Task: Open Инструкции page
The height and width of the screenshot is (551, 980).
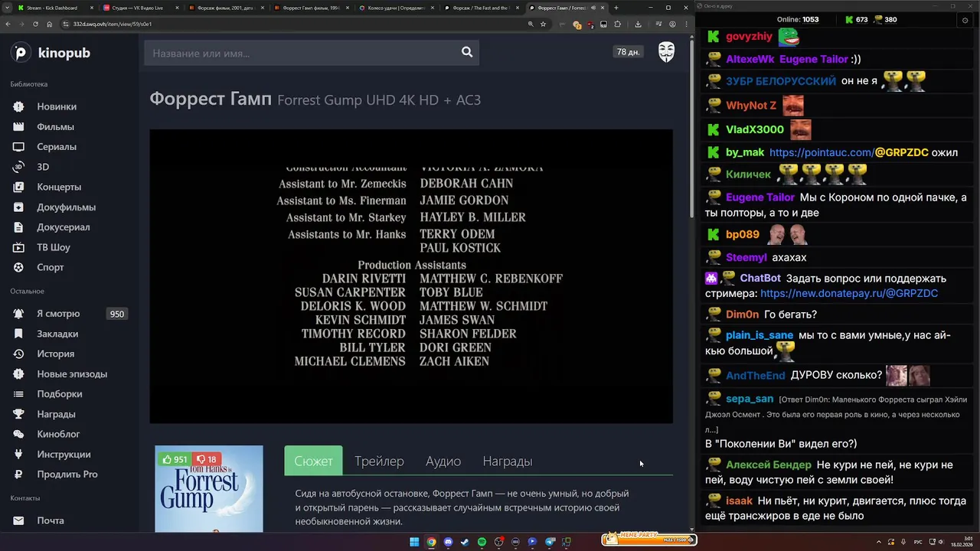Action: point(64,454)
